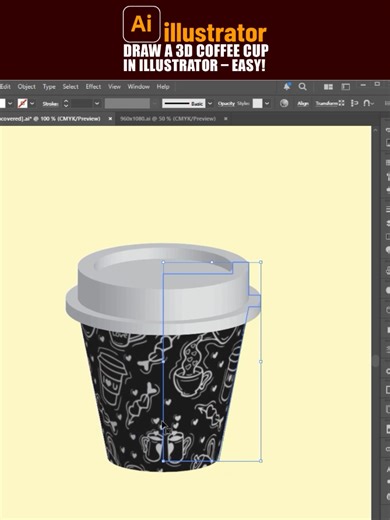The image size is (390, 520).
Task: Click the icon right of Transform
Action: 341,103
